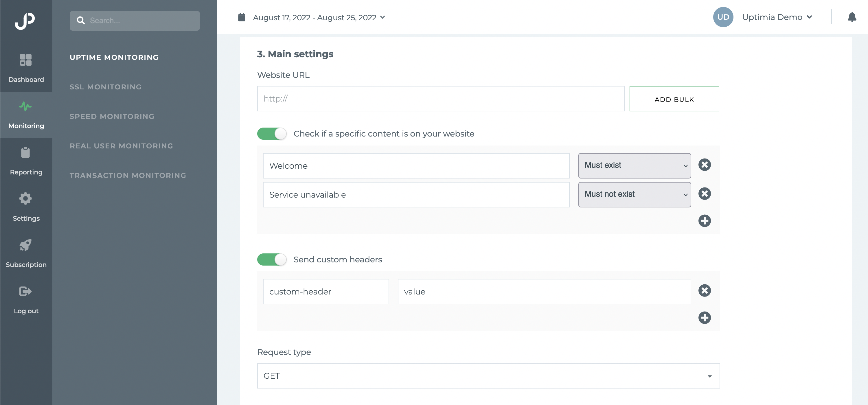Open the Must not exist dropdown
868x405 pixels.
tap(635, 195)
